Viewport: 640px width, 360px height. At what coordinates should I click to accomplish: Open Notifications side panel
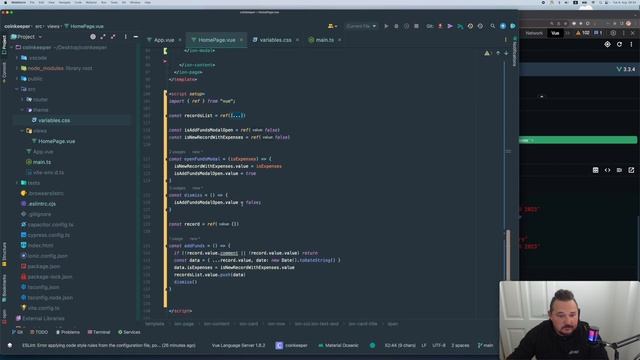tap(515, 52)
